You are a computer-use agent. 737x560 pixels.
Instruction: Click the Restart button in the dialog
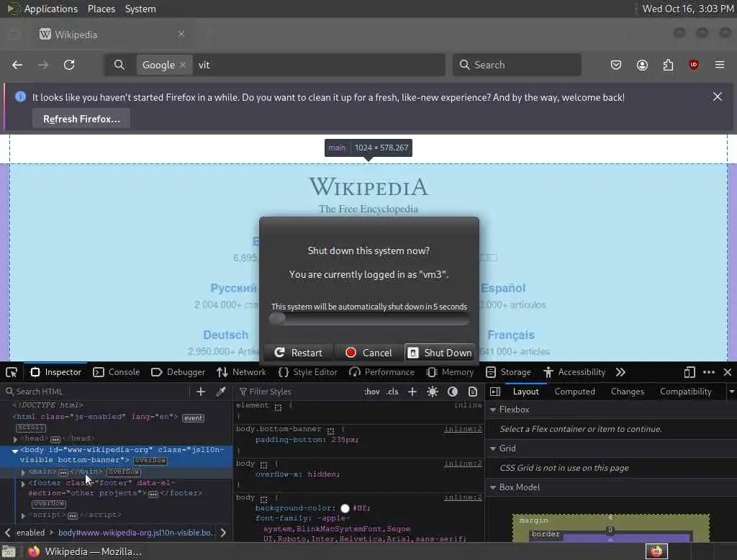299,353
